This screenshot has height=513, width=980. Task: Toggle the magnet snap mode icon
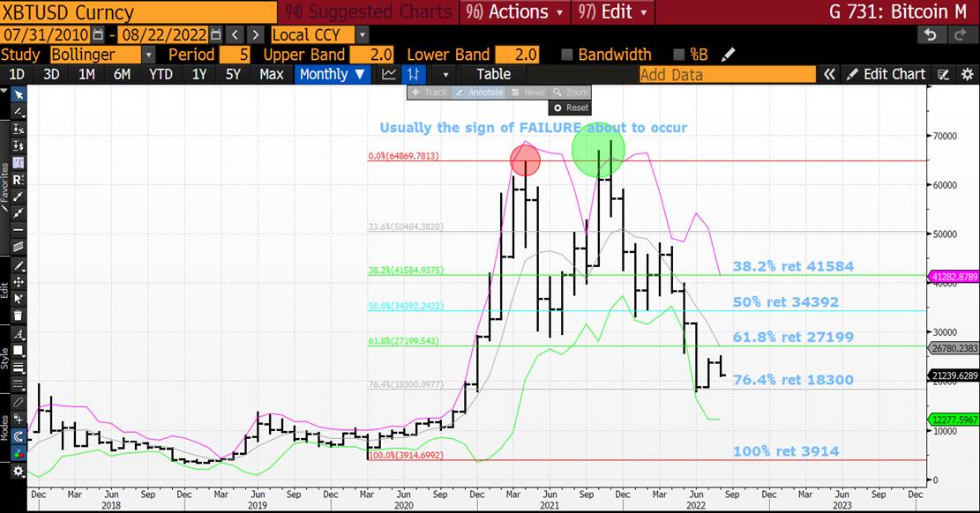click(19, 436)
